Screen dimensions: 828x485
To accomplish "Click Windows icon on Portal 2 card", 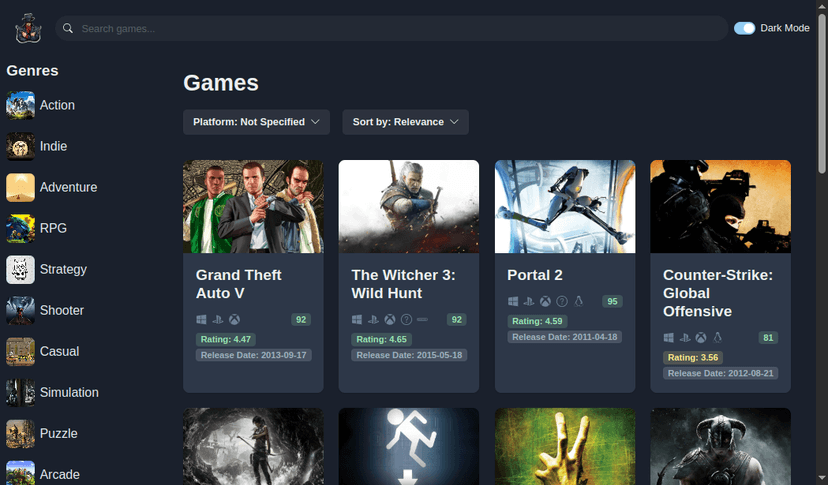I will point(513,301).
